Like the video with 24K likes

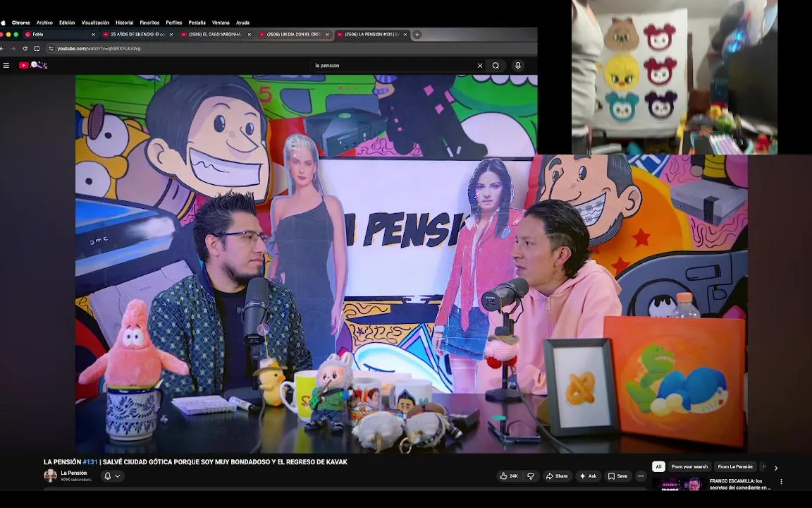[508, 476]
